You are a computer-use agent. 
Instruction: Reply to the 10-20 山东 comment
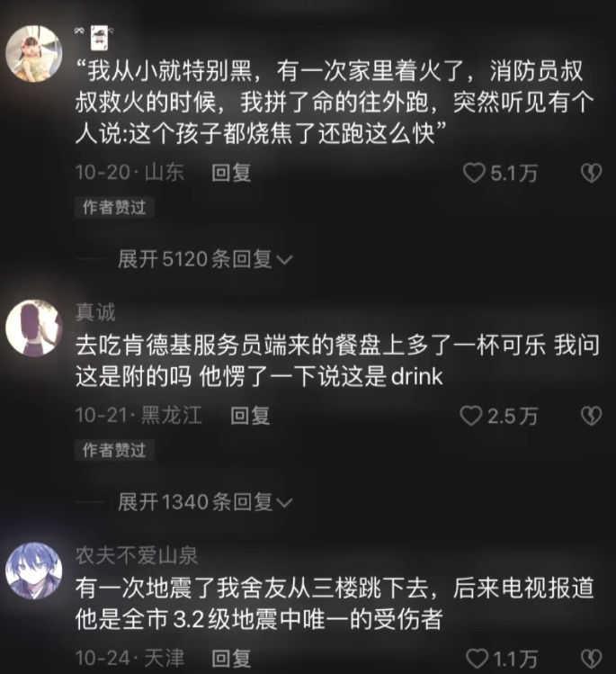[231, 174]
